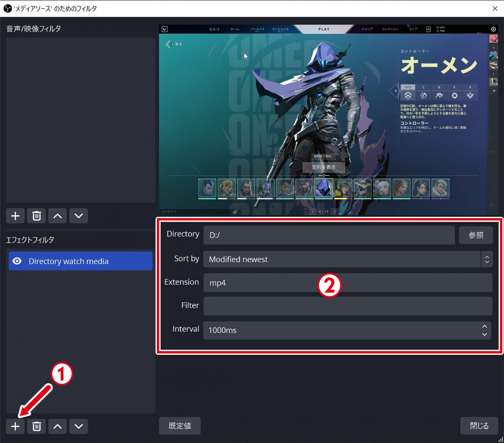Open the バトルパス tab in preview
Image resolution: width=504 pixels, height=443 pixels.
point(257,29)
